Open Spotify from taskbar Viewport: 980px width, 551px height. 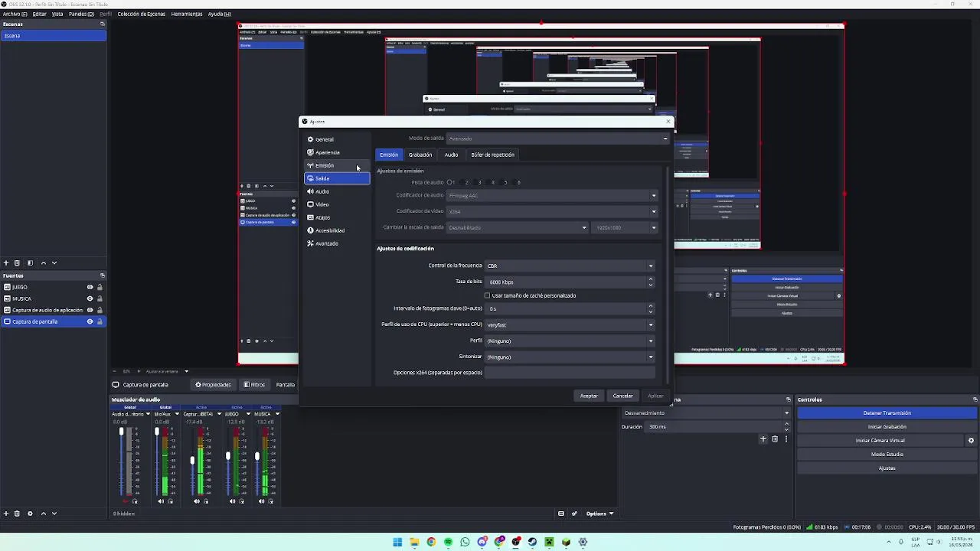(x=448, y=542)
